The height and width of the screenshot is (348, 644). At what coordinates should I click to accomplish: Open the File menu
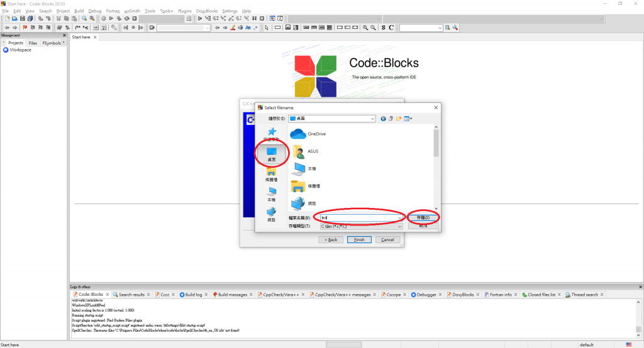[x=5, y=11]
